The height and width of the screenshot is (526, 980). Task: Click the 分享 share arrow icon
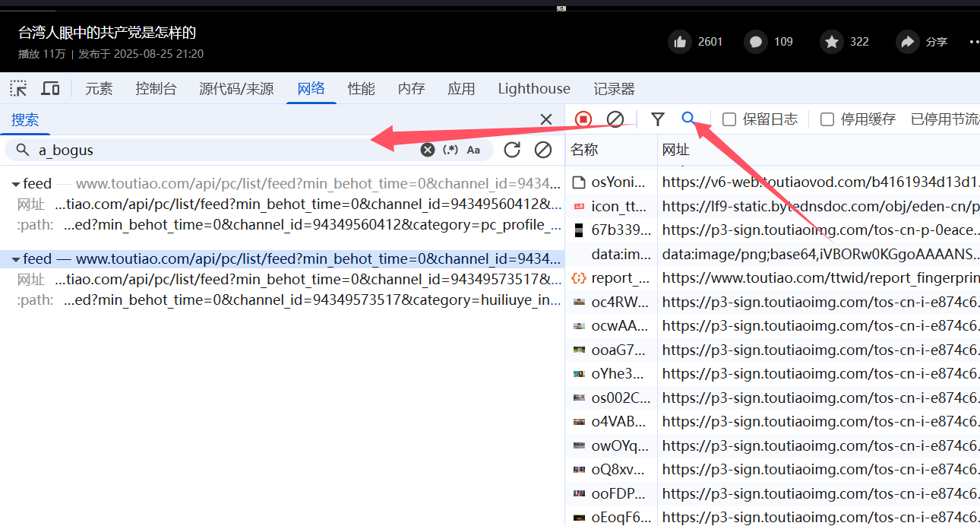click(907, 42)
